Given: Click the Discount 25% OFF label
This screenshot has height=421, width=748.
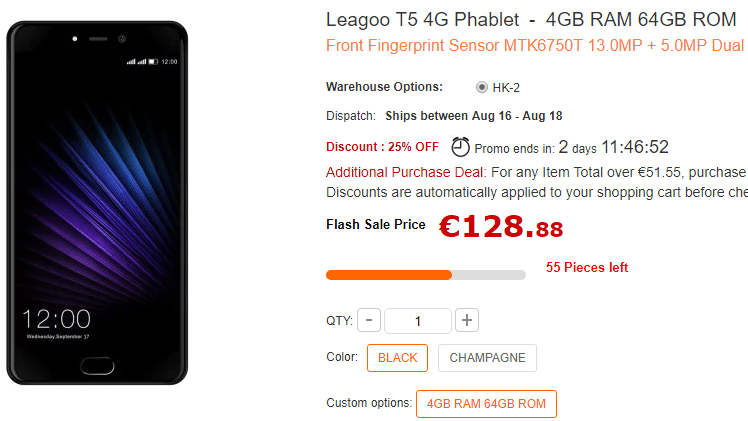Looking at the screenshot, I should pos(382,147).
